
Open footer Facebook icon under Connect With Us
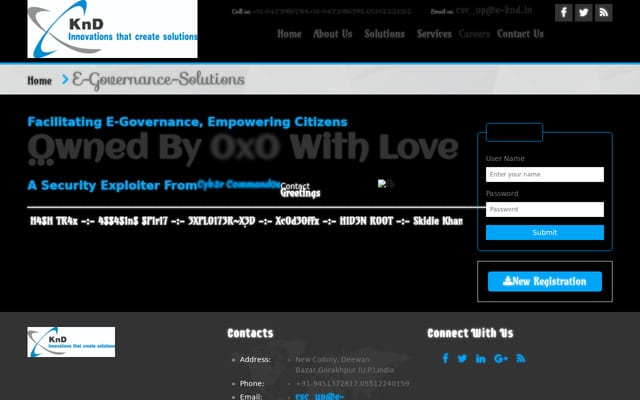pos(445,358)
